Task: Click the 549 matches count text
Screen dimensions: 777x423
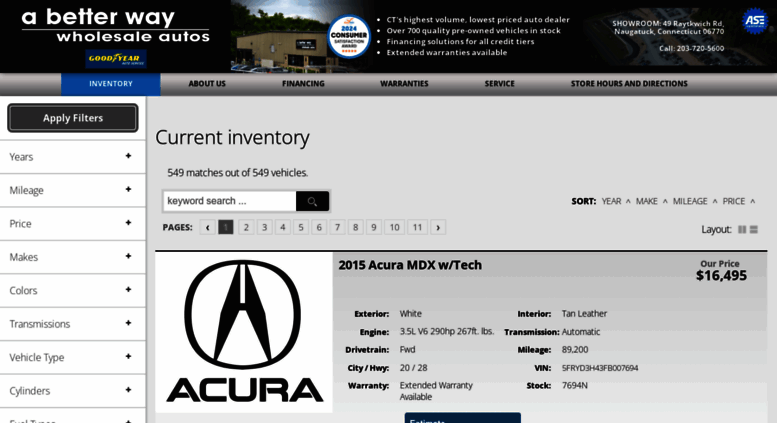Action: click(x=237, y=173)
